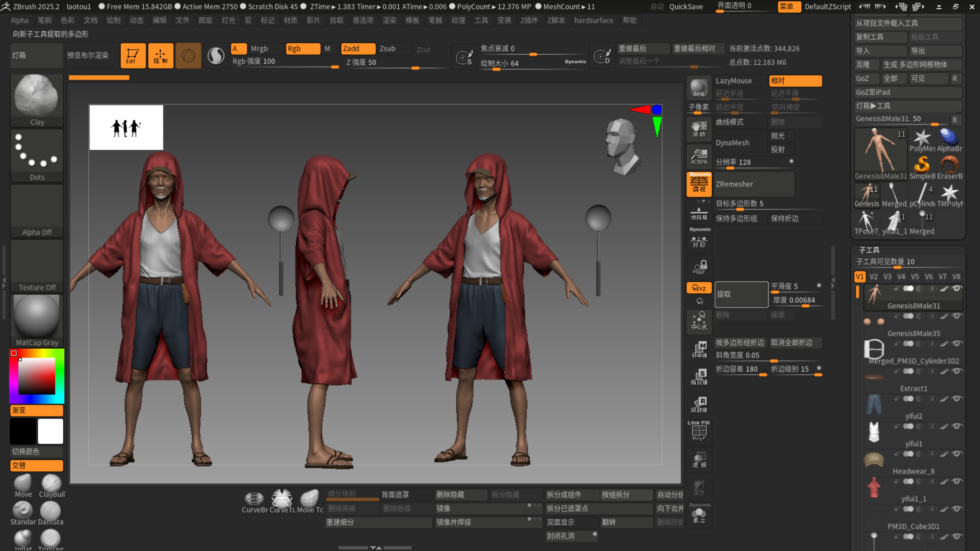Expand the 子工具 subtool panel header

point(869,250)
